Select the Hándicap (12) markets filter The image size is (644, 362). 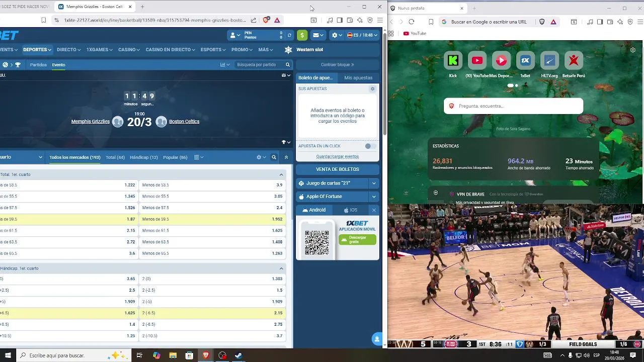coord(144,157)
